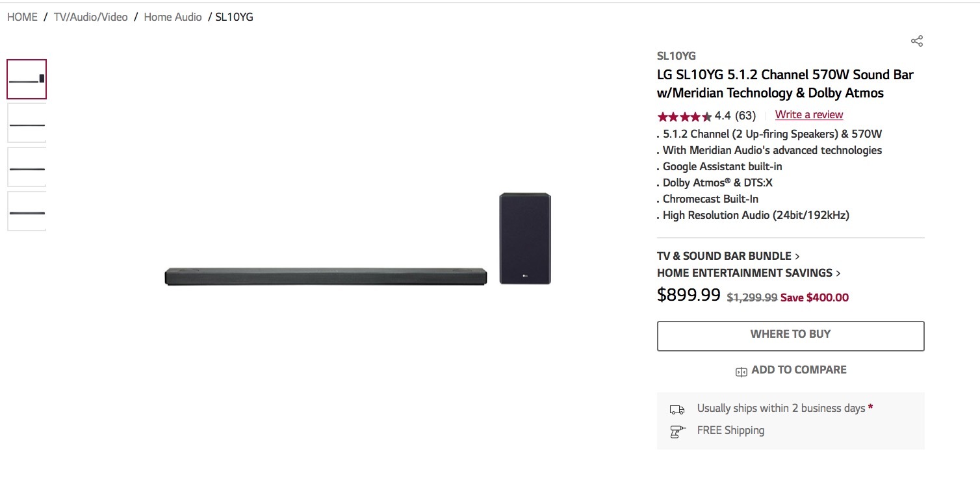
Task: Click the delivery truck shipping icon
Action: (x=677, y=409)
